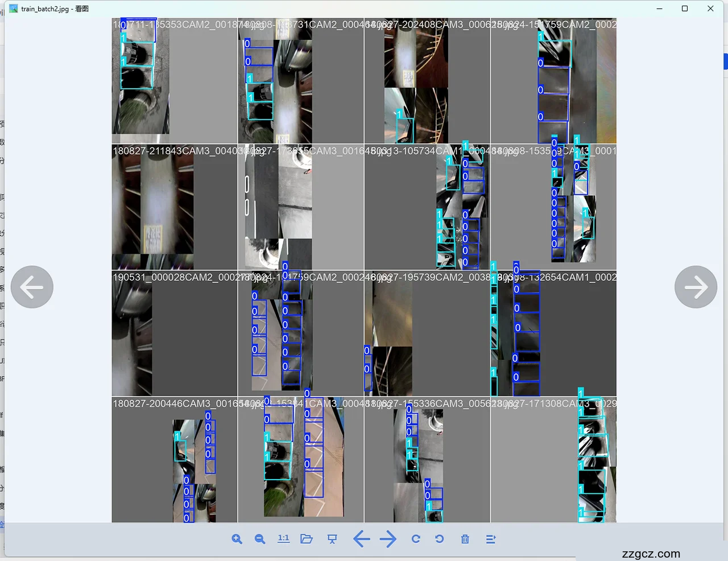Open a file with the folder icon
This screenshot has height=561, width=728.
coord(307,539)
